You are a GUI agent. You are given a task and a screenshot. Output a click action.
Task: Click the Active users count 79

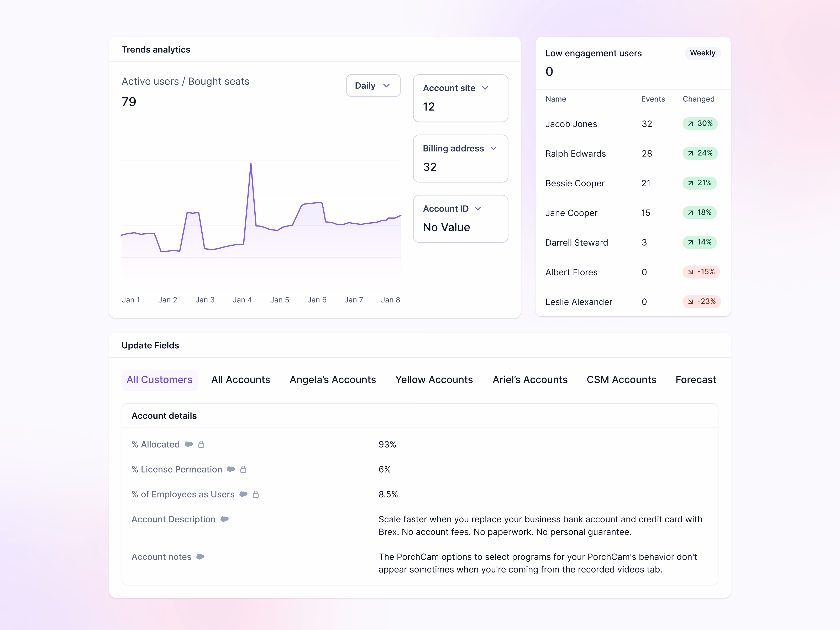[129, 102]
